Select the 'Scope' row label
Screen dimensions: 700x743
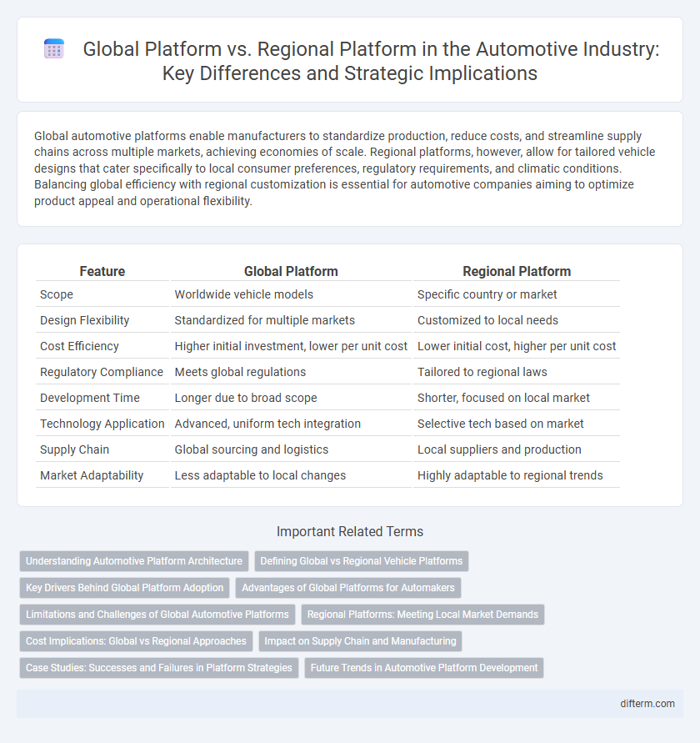point(57,294)
